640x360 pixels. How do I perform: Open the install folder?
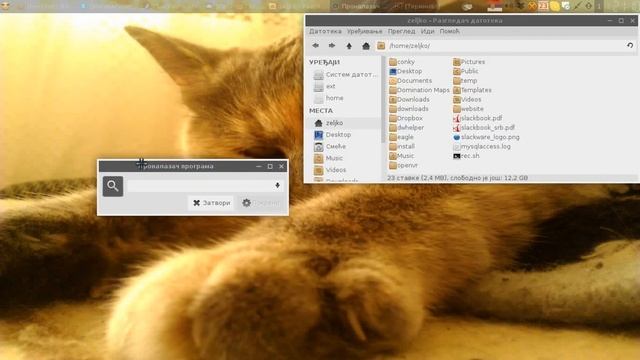402,146
